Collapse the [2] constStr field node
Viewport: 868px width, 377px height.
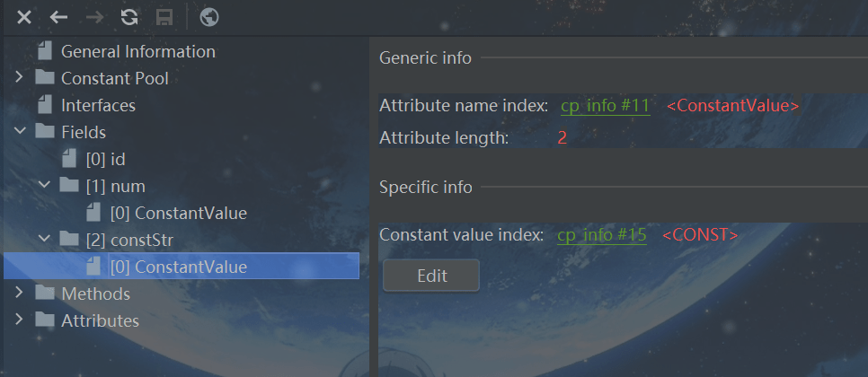(44, 240)
